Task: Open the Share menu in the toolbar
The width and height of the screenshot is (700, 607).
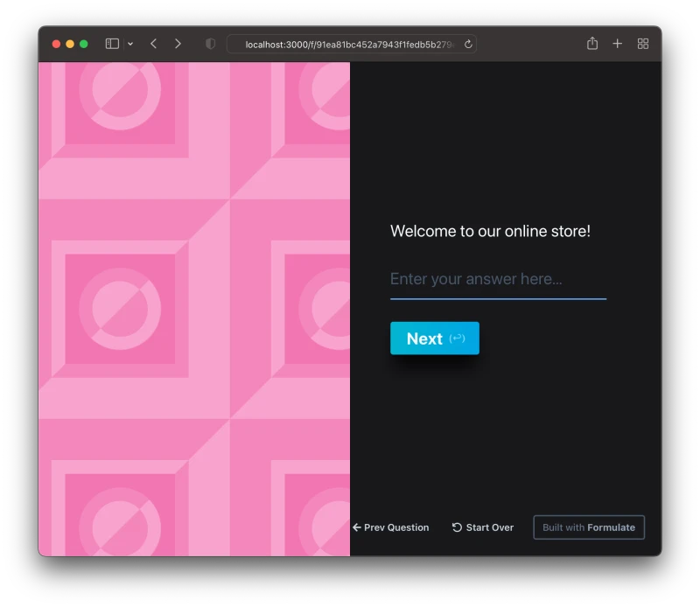Action: (592, 44)
